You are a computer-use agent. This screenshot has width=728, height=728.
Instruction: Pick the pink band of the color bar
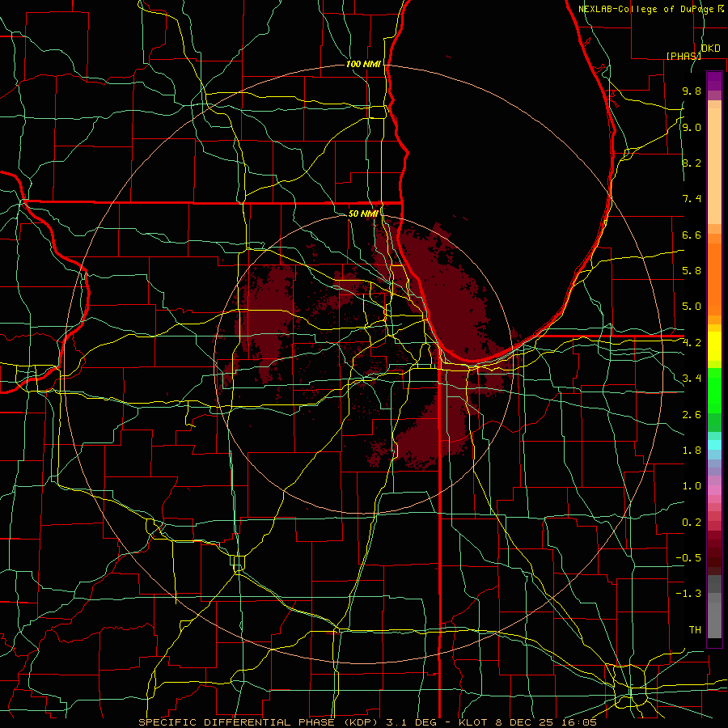[714, 490]
